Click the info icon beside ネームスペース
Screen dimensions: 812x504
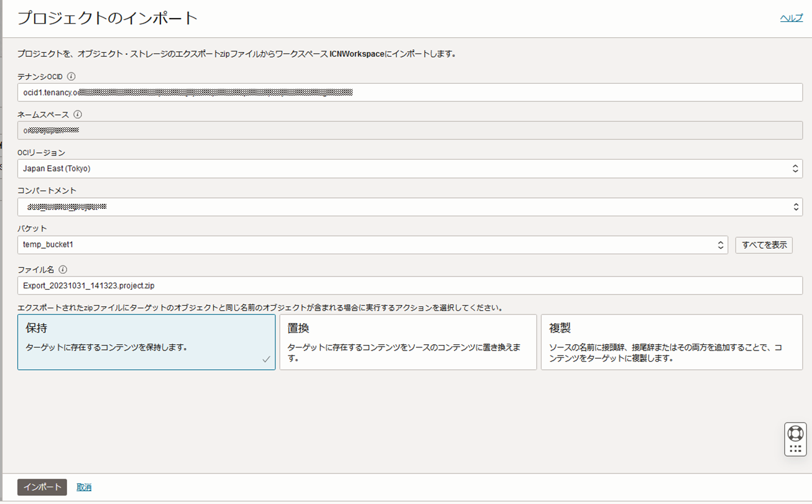click(x=78, y=114)
